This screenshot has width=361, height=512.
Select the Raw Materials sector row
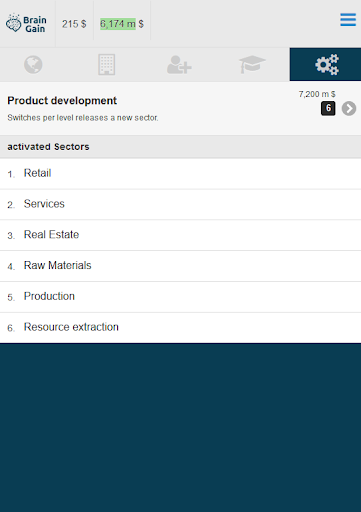pyautogui.click(x=180, y=266)
